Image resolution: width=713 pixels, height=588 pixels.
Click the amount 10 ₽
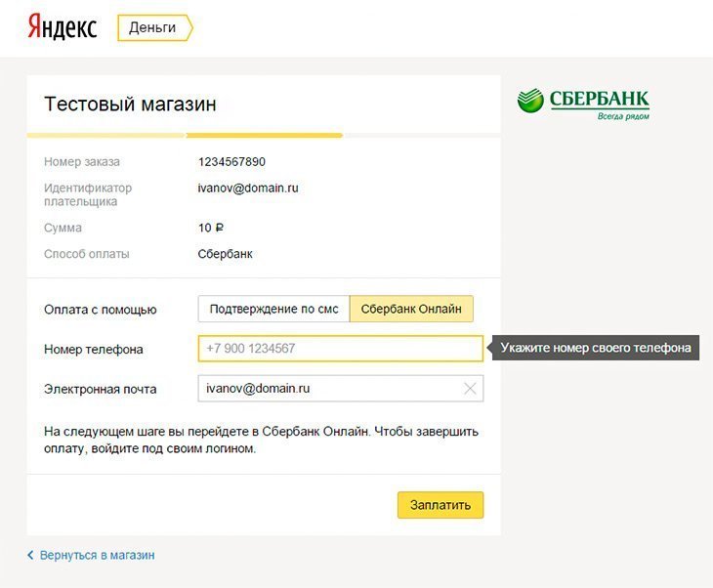point(211,228)
